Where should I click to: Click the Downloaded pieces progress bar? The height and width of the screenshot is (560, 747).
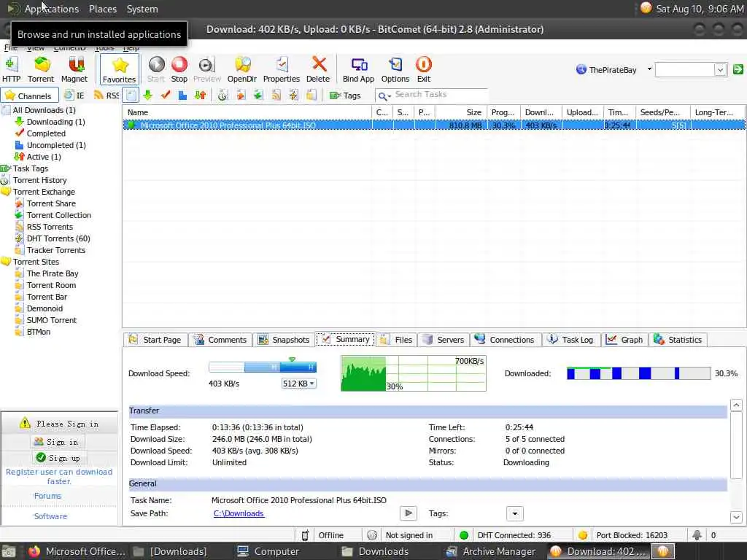(x=638, y=373)
